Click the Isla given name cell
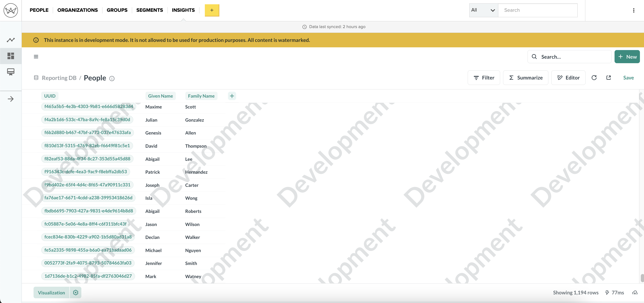The width and height of the screenshot is (644, 303). pos(149,198)
